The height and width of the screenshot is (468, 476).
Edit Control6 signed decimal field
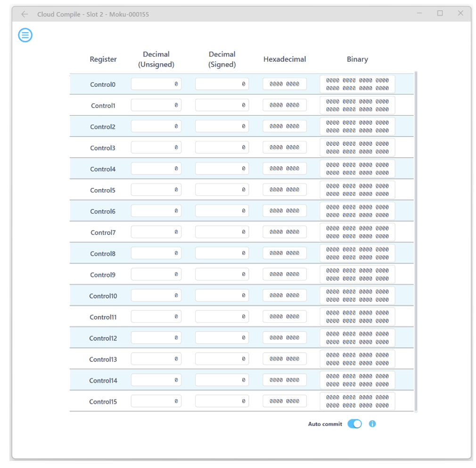[222, 211]
